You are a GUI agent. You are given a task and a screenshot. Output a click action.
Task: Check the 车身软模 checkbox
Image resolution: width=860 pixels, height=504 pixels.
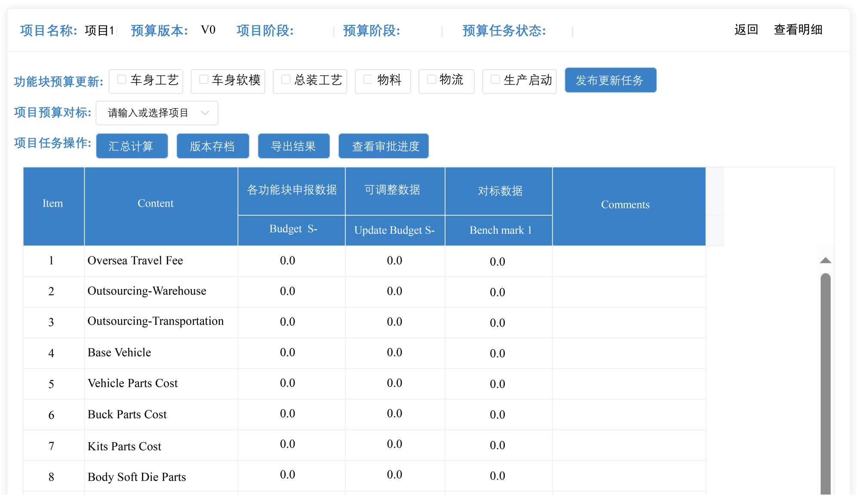pyautogui.click(x=204, y=79)
